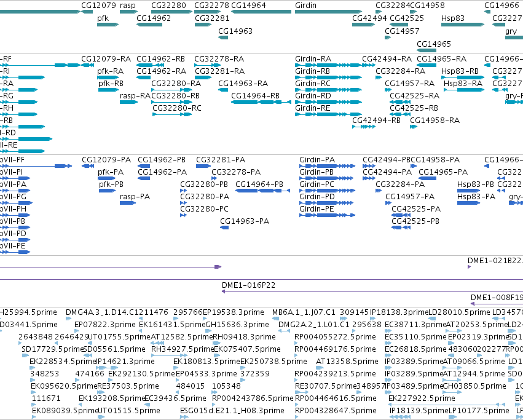523x420 pixels.
Task: Click protein CG12079-PA
Action: (x=88, y=166)
